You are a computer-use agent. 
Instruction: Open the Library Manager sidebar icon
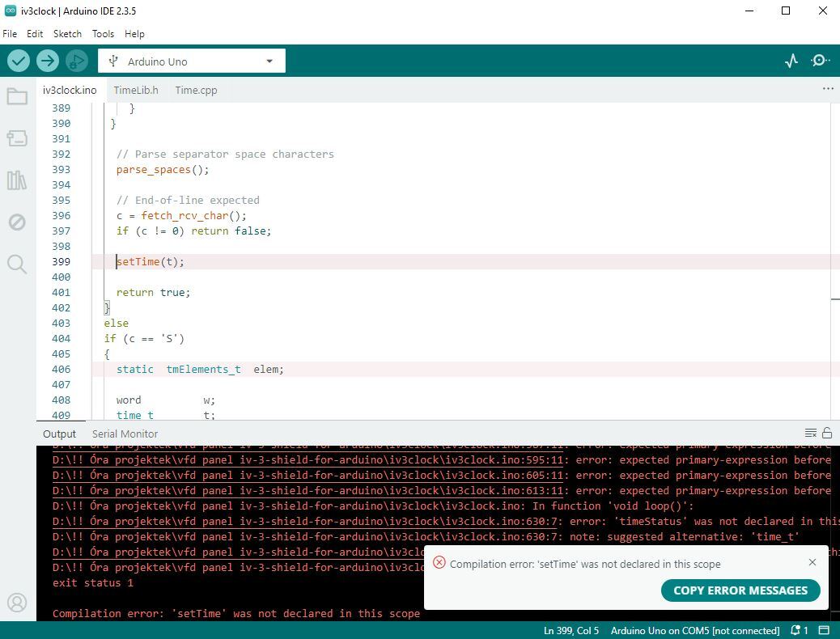pyautogui.click(x=17, y=180)
